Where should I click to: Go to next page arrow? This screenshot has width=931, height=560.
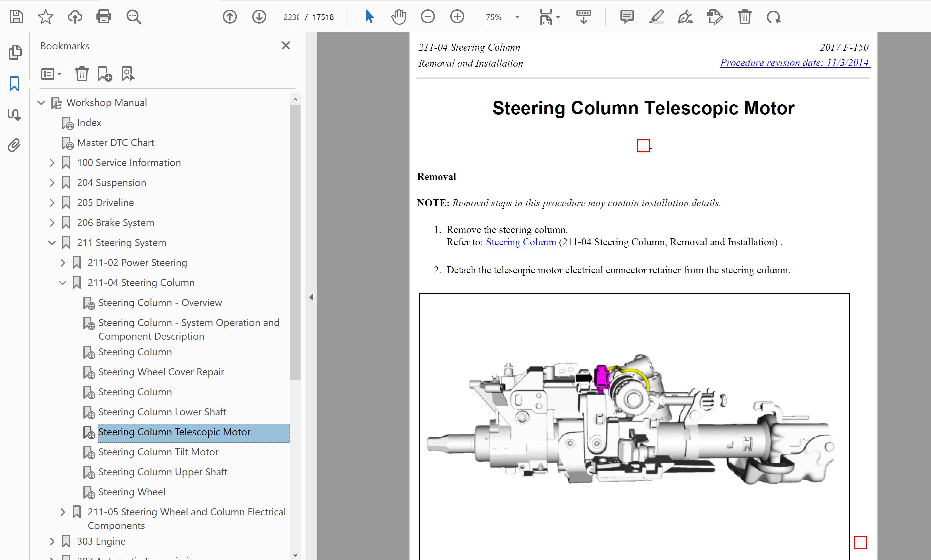point(259,17)
